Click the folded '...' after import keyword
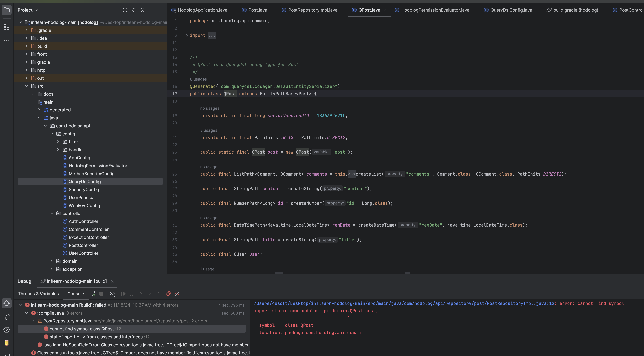 tap(212, 36)
